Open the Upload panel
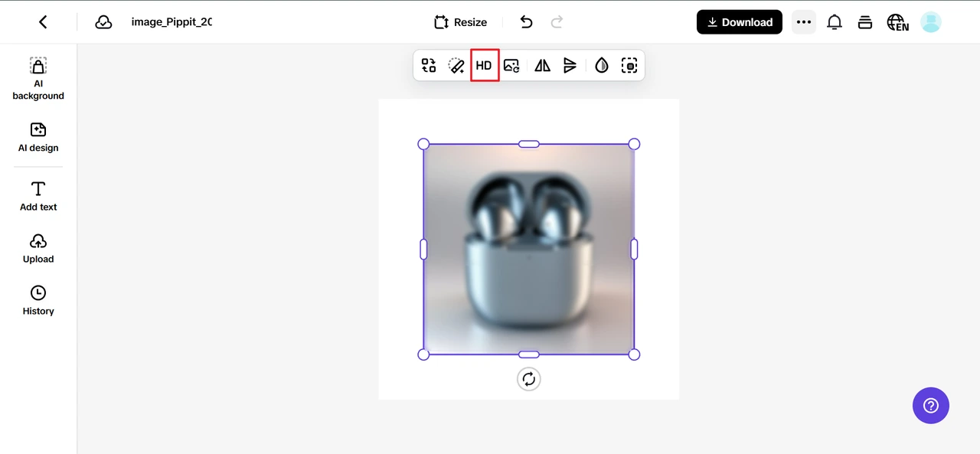The width and height of the screenshot is (980, 454). 38,248
